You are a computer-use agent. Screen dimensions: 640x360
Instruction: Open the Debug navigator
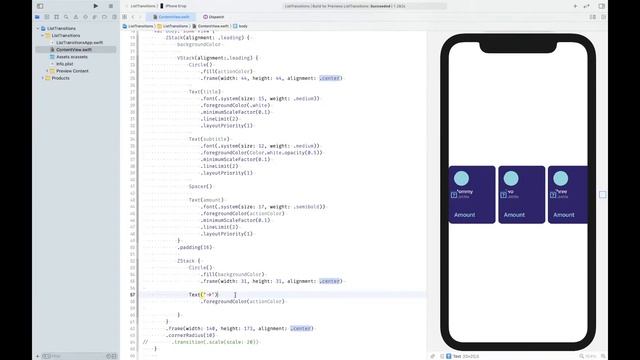point(95,17)
